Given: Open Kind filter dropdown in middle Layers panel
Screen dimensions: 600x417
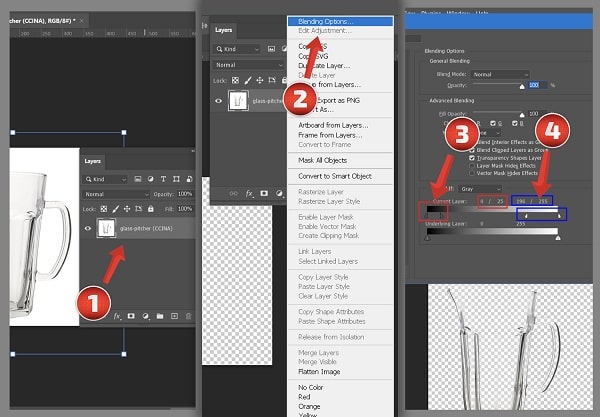Looking at the screenshot, I should coord(236,49).
